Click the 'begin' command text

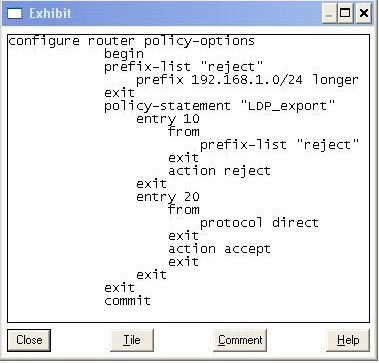[124, 54]
